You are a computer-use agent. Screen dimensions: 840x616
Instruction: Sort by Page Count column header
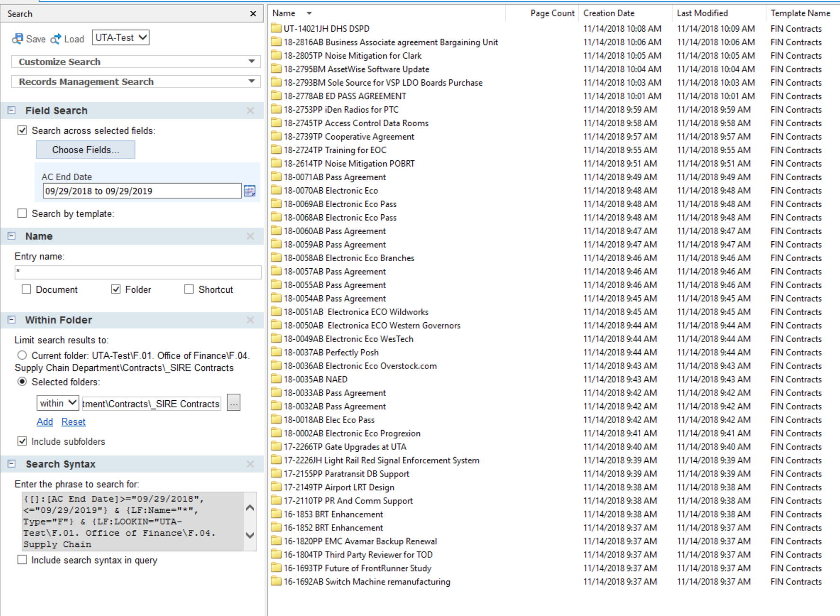click(552, 13)
